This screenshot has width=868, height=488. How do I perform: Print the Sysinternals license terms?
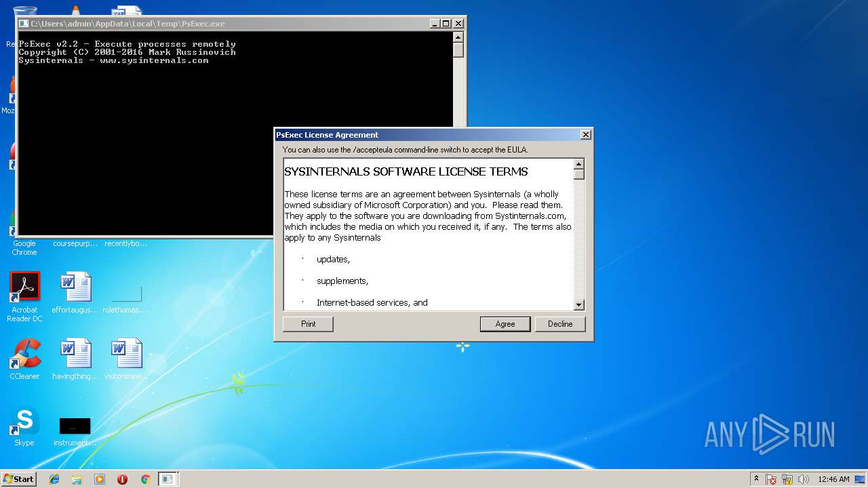pyautogui.click(x=308, y=324)
